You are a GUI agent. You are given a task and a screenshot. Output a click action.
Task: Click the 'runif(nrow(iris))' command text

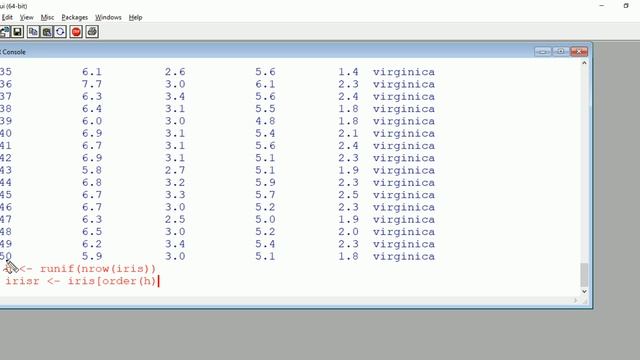pos(98,269)
